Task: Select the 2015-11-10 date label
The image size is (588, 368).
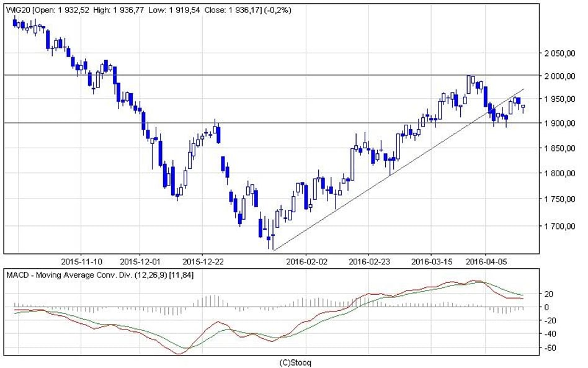Action: point(82,261)
